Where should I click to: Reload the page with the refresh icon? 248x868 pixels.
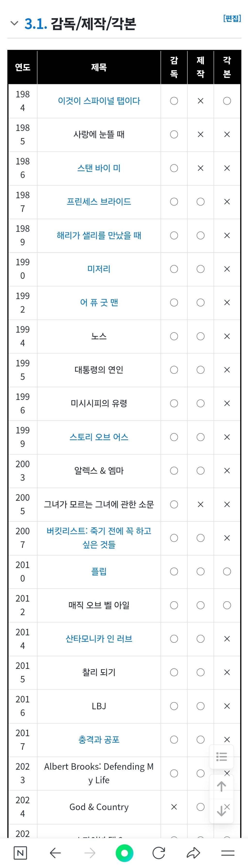click(x=159, y=853)
